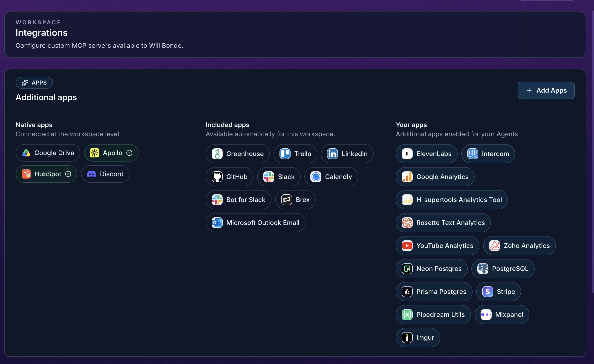Click the Discord chip label
Screen dimensions: 594x364
click(112, 174)
